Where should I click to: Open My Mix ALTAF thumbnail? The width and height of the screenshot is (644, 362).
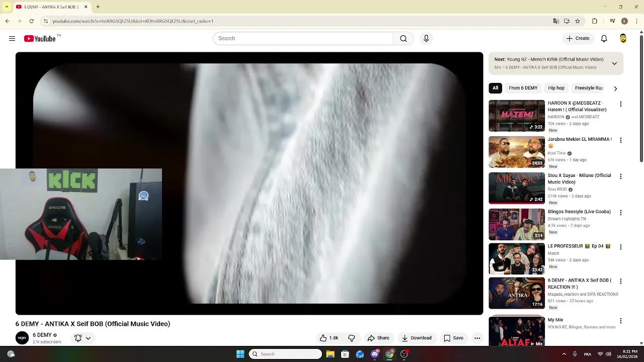point(517,332)
